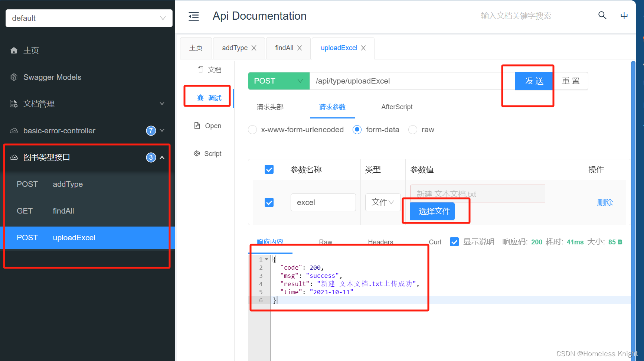This screenshot has height=361, width=644.
Task: Open the 请求参数 tab
Action: tap(333, 107)
